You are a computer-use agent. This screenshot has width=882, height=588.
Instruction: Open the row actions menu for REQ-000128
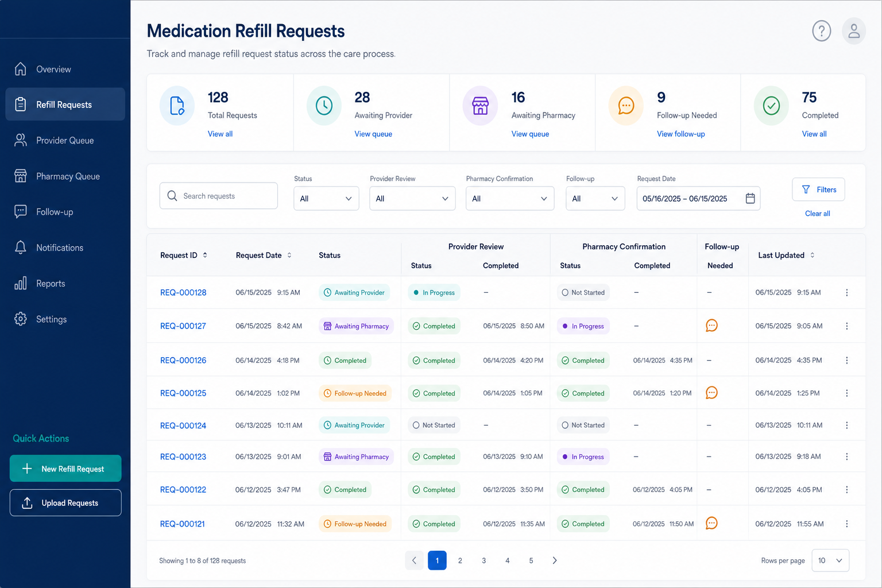click(846, 292)
